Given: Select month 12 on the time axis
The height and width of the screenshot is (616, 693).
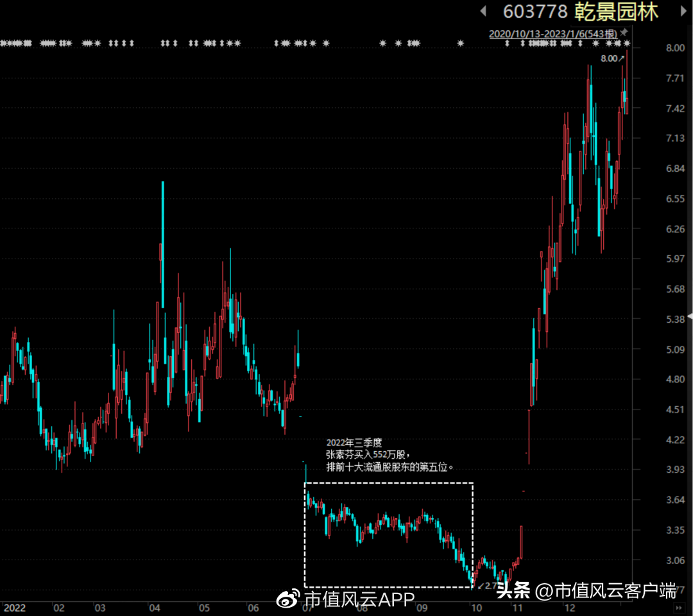Looking at the screenshot, I should point(570,608).
